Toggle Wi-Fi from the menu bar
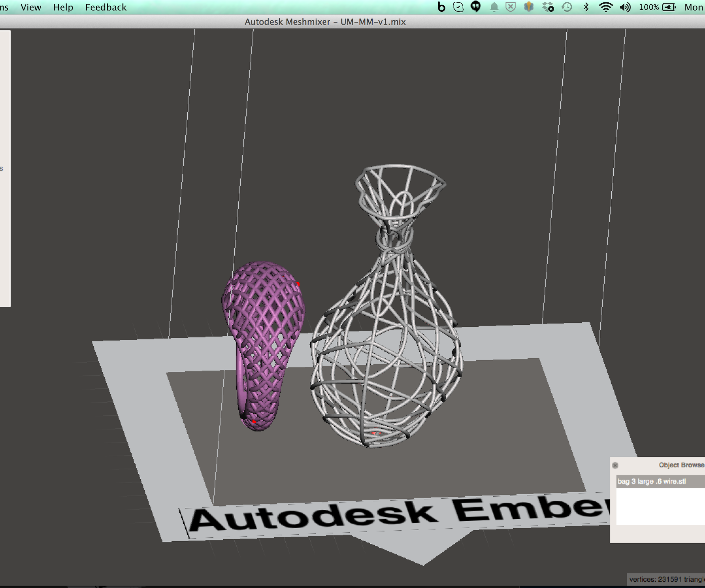The height and width of the screenshot is (588, 705). 606,7
